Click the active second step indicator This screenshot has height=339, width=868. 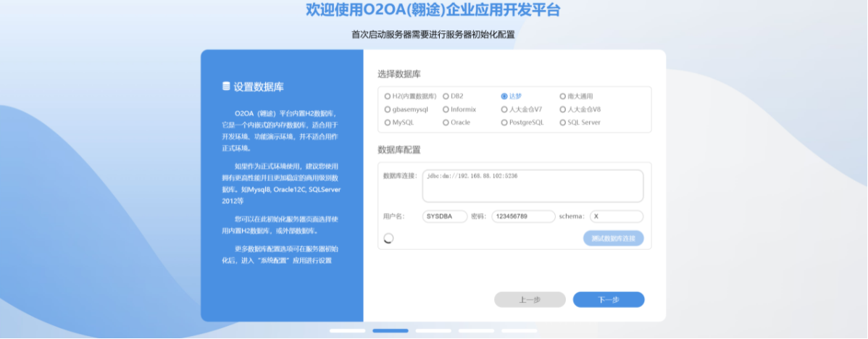tap(391, 331)
